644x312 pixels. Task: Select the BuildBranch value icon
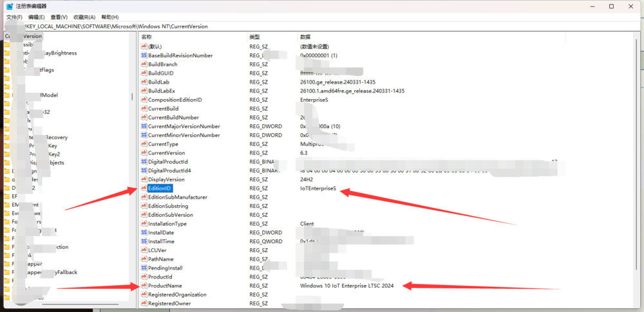coord(144,64)
